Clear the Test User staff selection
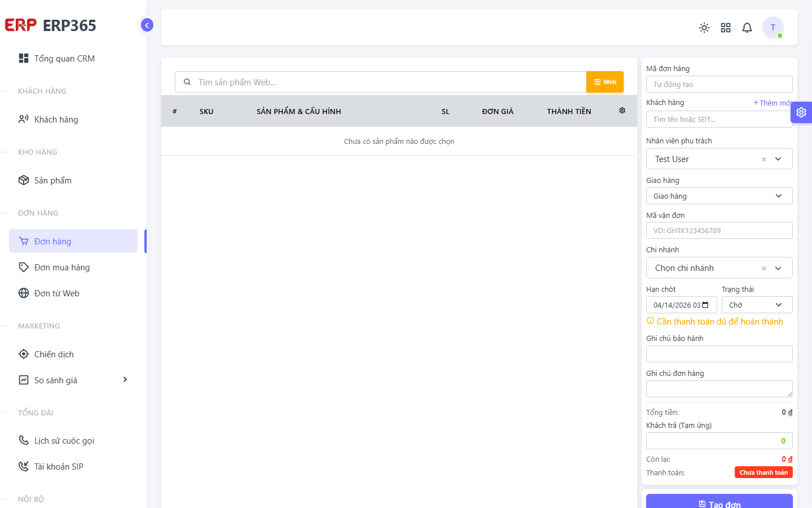 click(764, 159)
